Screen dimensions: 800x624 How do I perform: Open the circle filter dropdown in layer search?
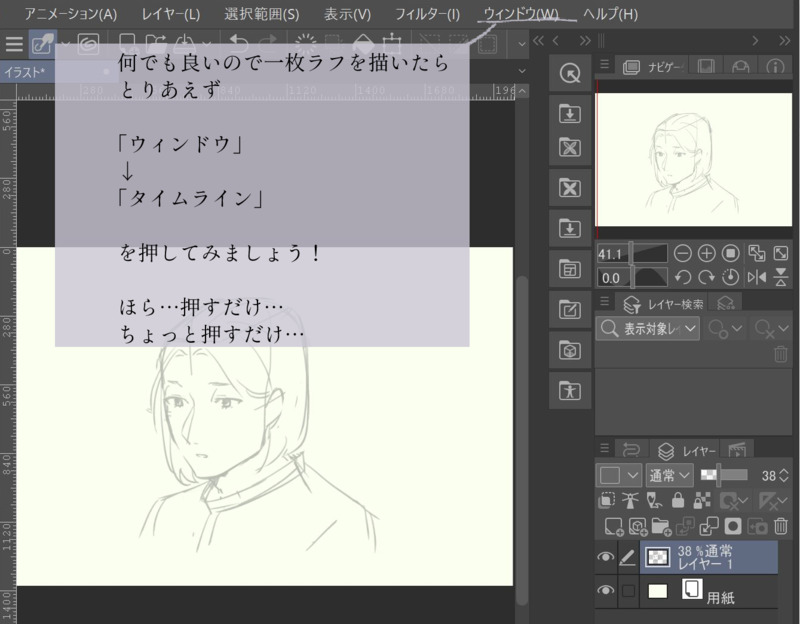[x=724, y=329]
